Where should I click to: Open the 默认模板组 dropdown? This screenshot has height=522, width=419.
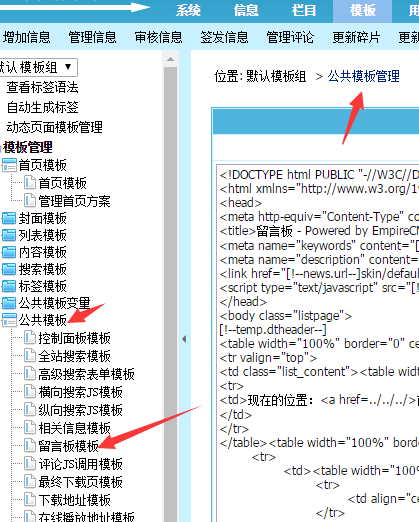tap(38, 67)
